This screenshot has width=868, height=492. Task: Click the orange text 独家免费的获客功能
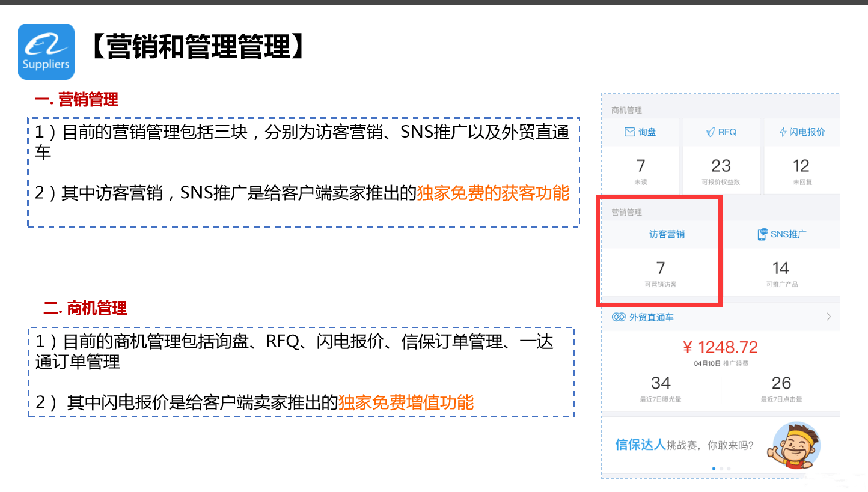[493, 193]
